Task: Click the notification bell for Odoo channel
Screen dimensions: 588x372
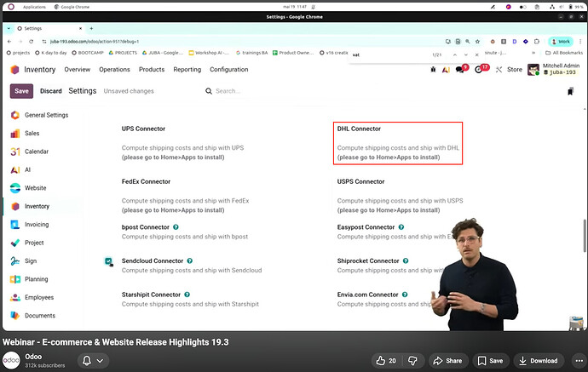Action: (87, 361)
